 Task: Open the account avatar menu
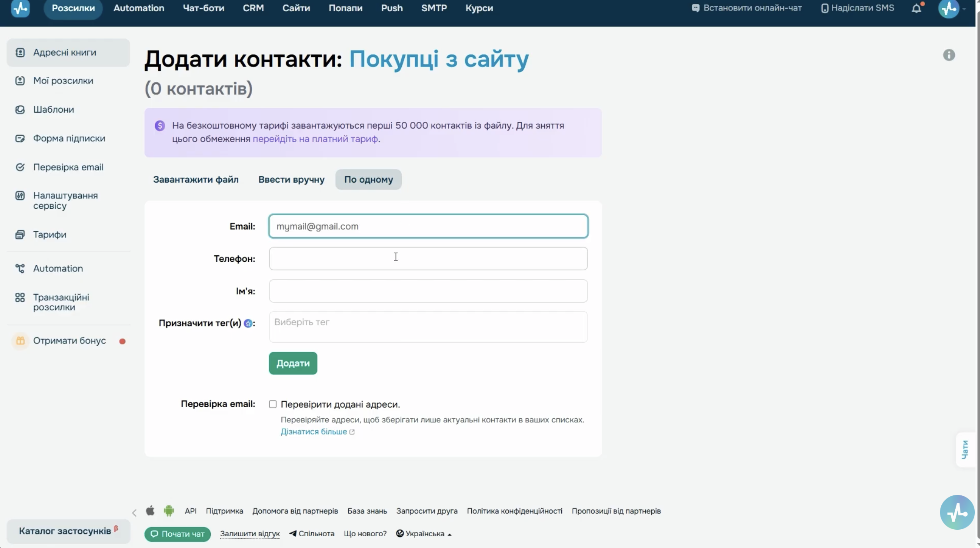[949, 8]
